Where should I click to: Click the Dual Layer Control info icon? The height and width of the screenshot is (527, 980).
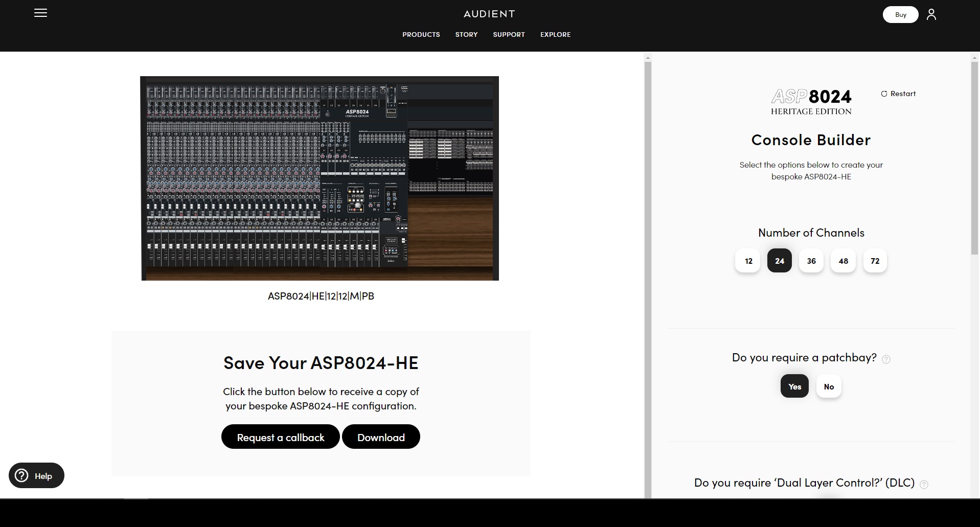coord(924,485)
